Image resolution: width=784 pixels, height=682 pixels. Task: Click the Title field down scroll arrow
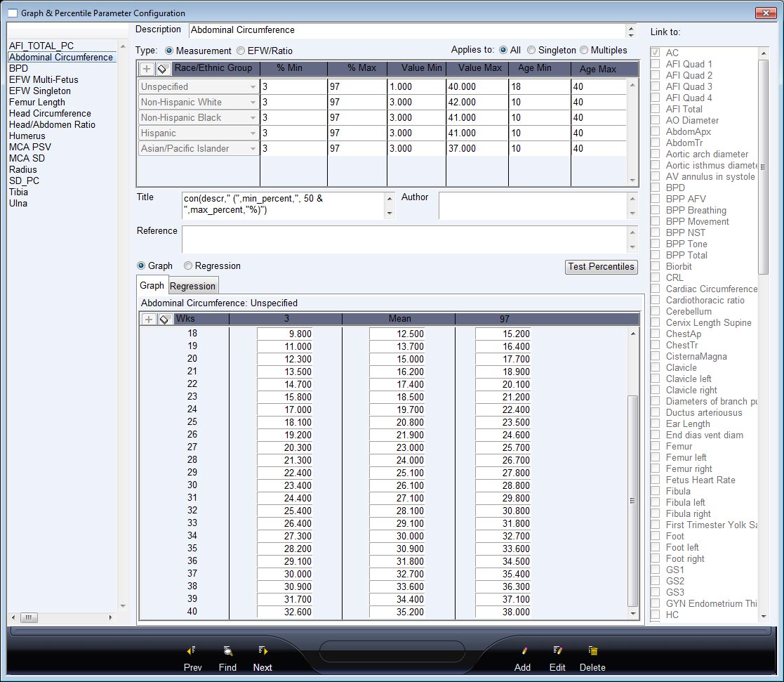pyautogui.click(x=390, y=214)
